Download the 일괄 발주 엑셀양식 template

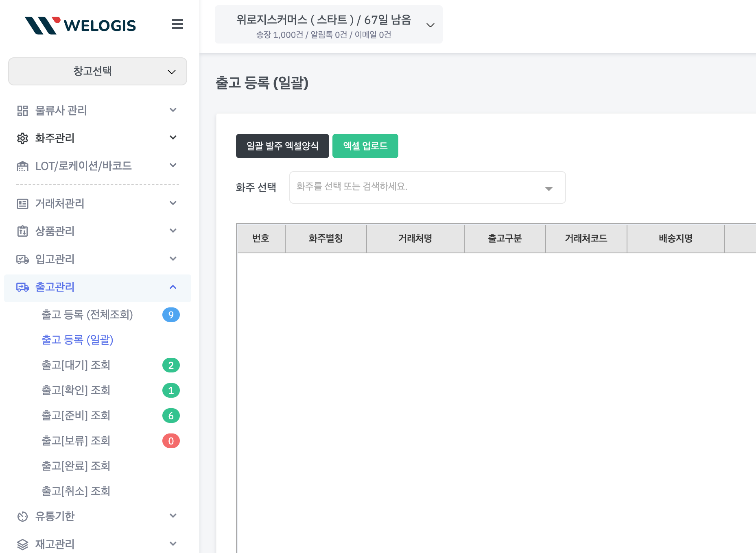pyautogui.click(x=282, y=146)
